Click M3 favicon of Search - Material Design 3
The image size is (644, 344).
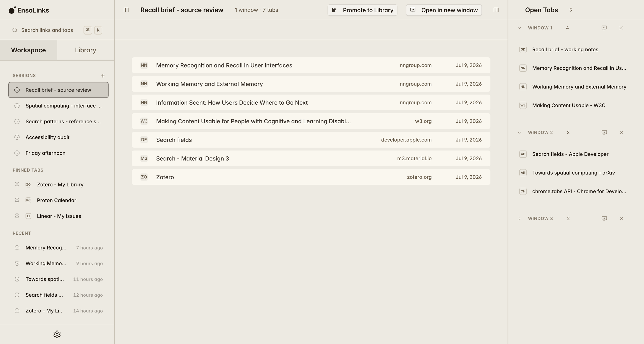point(144,158)
